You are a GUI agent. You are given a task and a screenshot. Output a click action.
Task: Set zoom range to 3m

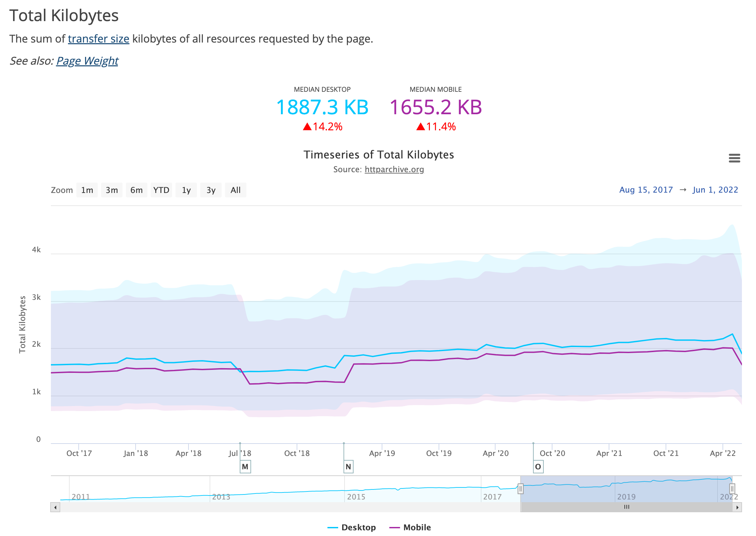click(112, 190)
